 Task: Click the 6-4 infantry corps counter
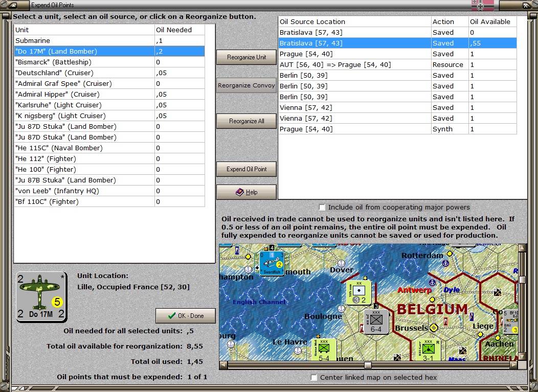point(376,321)
